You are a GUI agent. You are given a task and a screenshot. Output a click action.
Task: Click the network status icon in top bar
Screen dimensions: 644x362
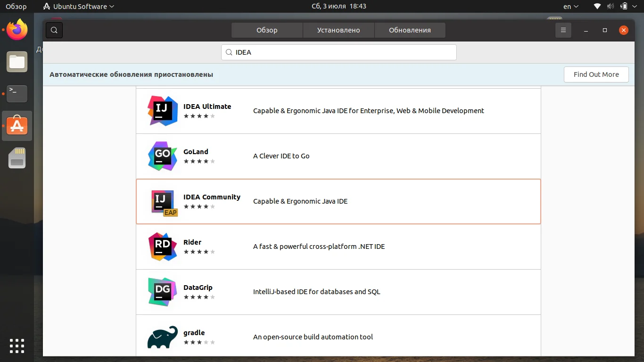(597, 7)
